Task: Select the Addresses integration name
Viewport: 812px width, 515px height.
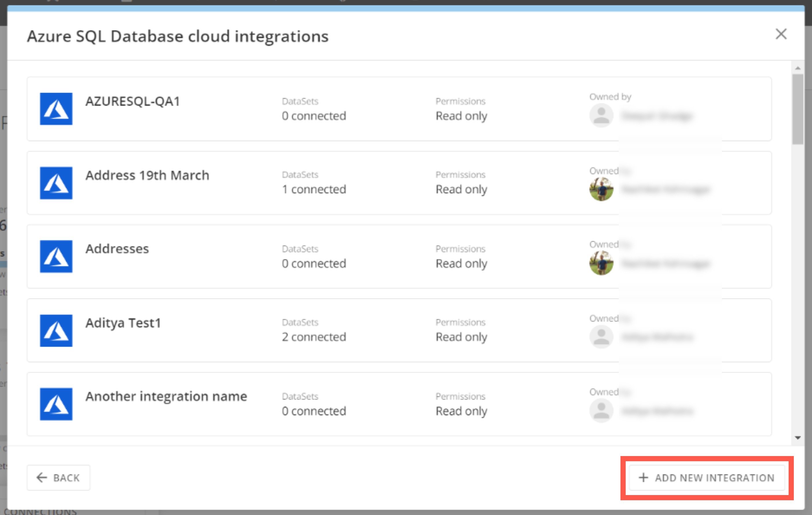Action: pyautogui.click(x=117, y=249)
